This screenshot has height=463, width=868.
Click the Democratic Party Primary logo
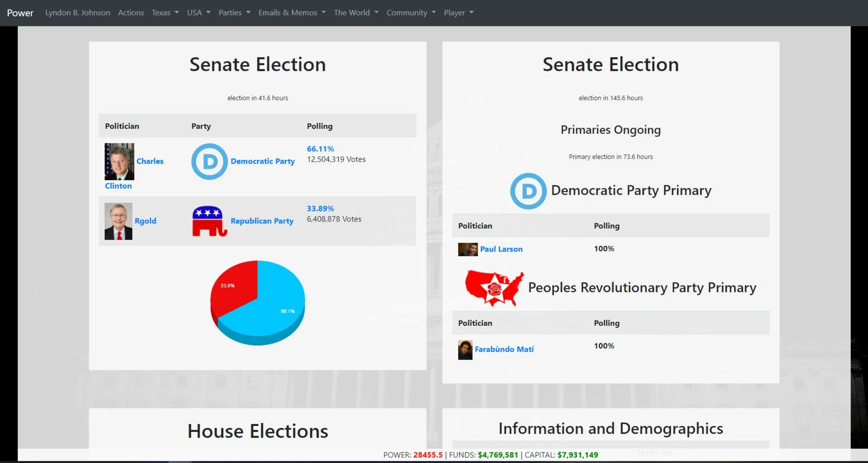point(528,191)
